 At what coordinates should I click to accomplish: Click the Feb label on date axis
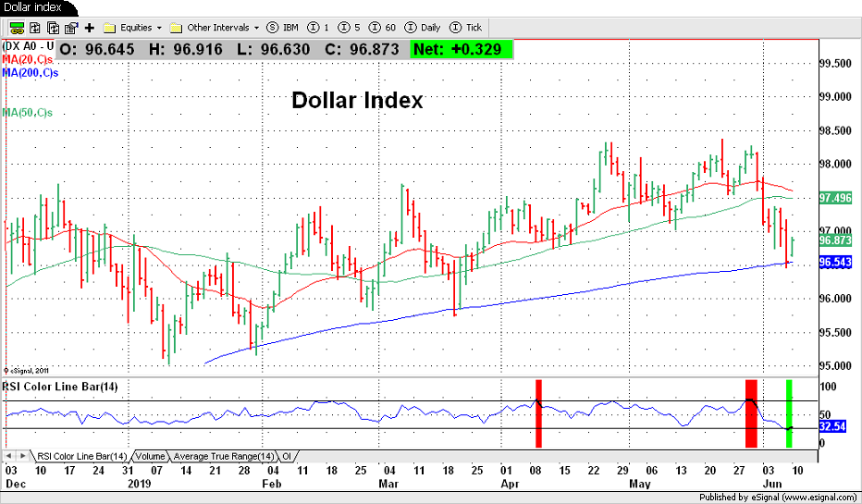272,484
